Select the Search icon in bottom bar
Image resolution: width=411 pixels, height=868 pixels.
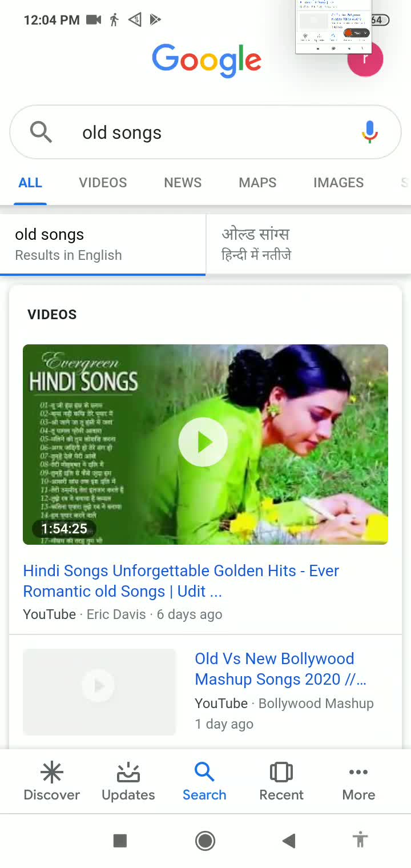pyautogui.click(x=204, y=772)
